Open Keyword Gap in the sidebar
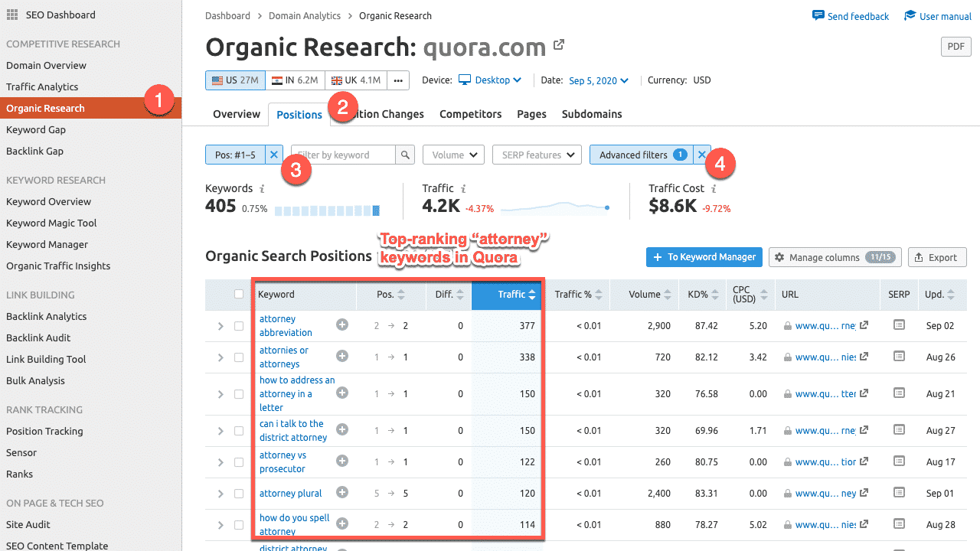 coord(36,129)
